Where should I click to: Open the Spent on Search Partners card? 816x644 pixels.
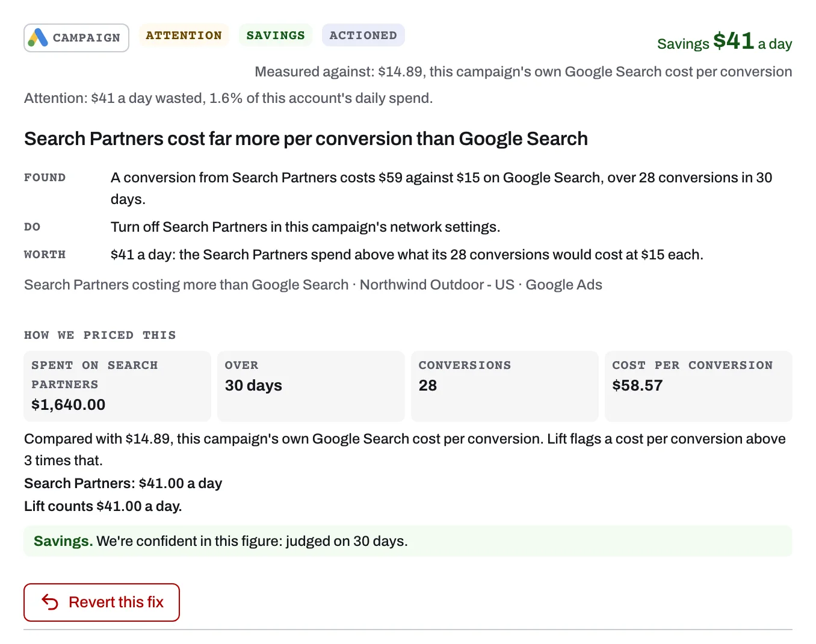117,386
